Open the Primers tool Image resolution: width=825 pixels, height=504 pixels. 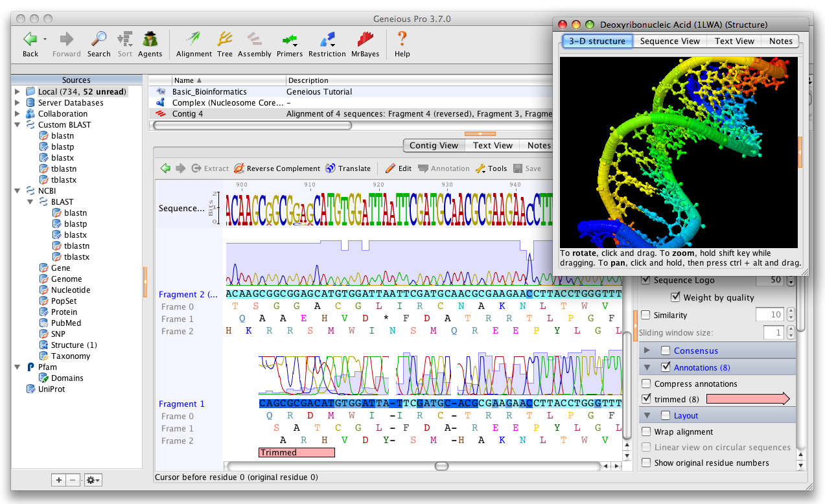290,43
